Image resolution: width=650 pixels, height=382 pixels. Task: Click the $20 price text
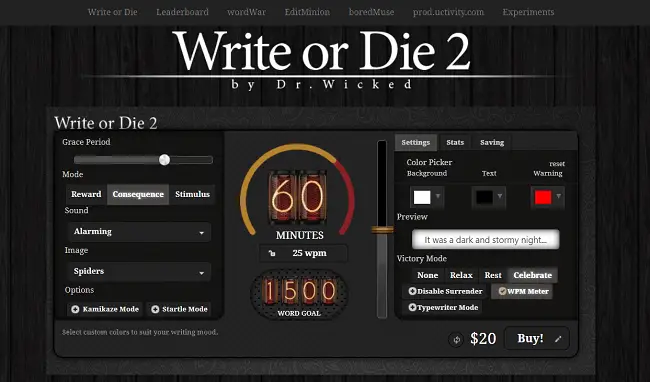(x=483, y=339)
